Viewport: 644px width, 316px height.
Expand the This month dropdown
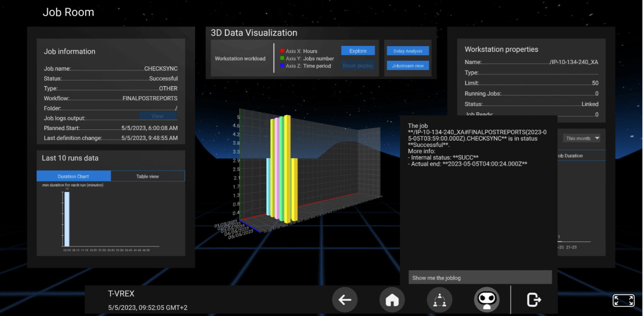click(581, 138)
